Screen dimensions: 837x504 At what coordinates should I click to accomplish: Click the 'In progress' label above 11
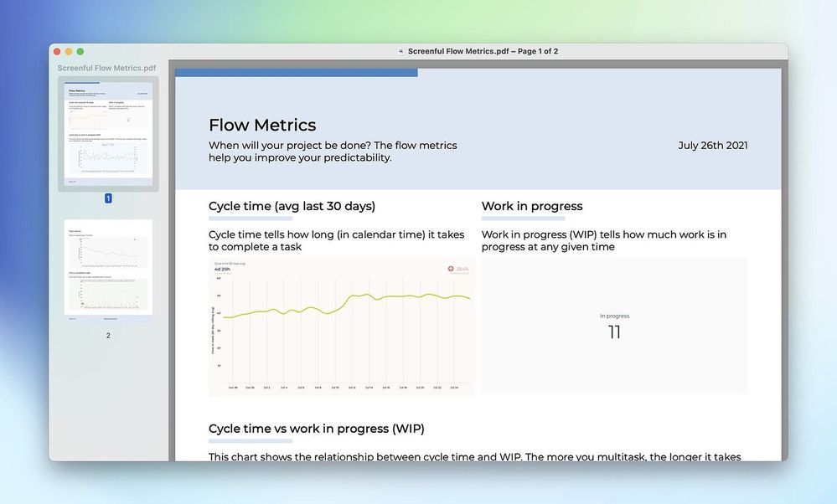click(614, 316)
